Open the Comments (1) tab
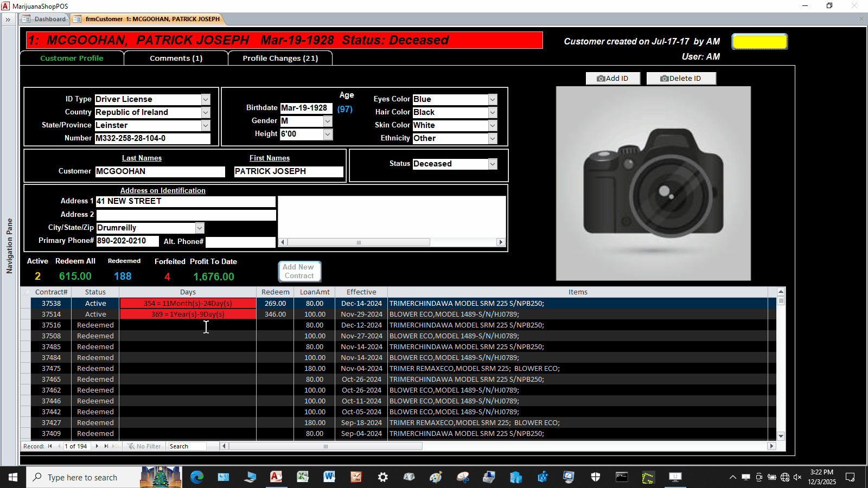 point(176,58)
